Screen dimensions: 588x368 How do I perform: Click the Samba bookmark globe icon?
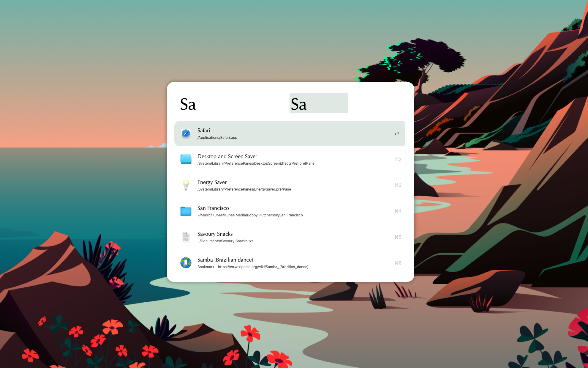(x=186, y=263)
